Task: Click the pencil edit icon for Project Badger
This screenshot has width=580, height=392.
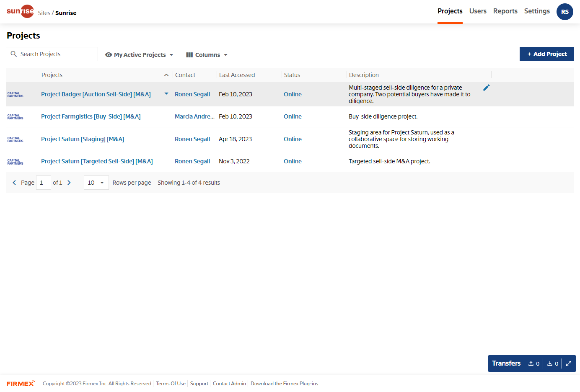Action: tap(486, 88)
